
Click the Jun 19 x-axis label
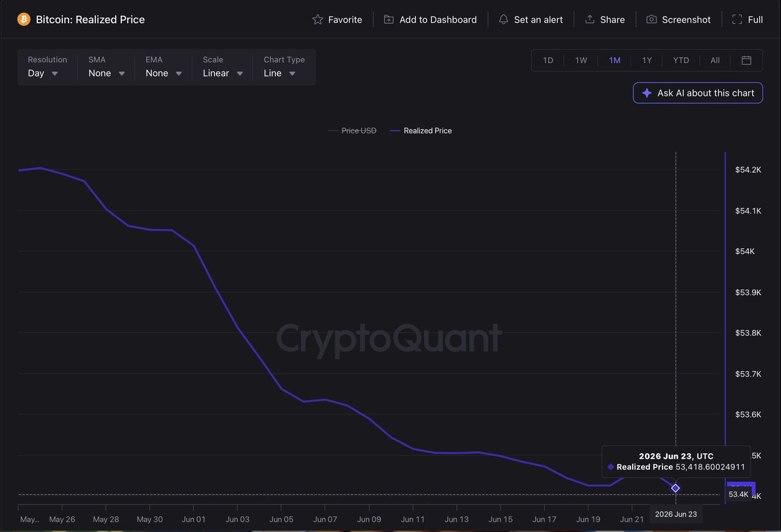tap(588, 519)
